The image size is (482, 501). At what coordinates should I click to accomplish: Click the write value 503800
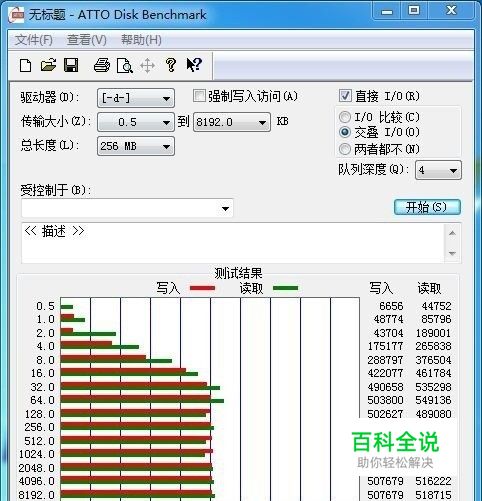coord(385,400)
